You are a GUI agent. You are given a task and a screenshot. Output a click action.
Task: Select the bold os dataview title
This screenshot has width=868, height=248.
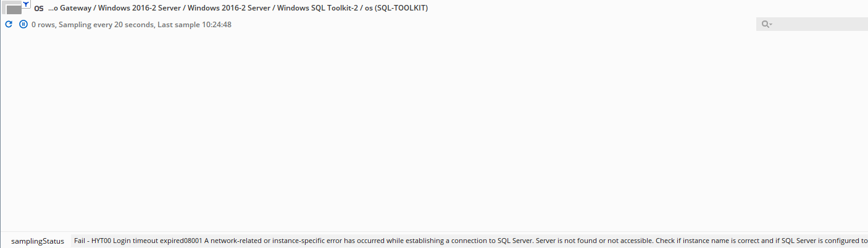[39, 9]
